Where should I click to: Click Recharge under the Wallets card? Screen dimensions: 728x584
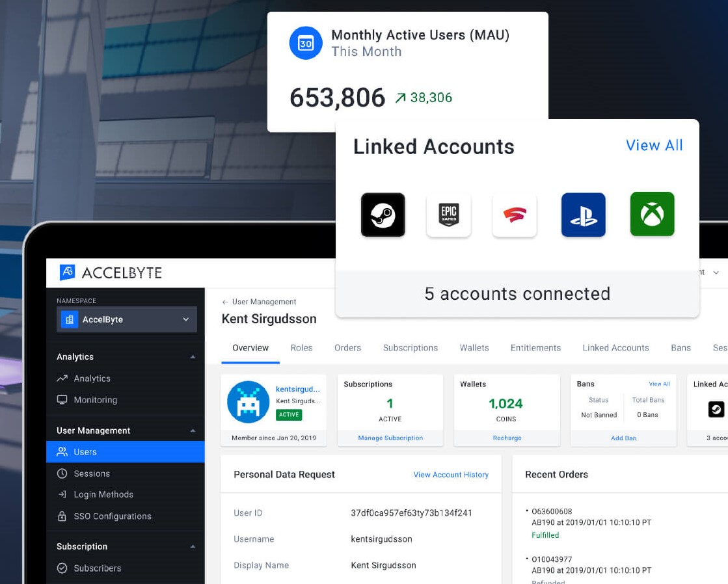click(x=506, y=438)
